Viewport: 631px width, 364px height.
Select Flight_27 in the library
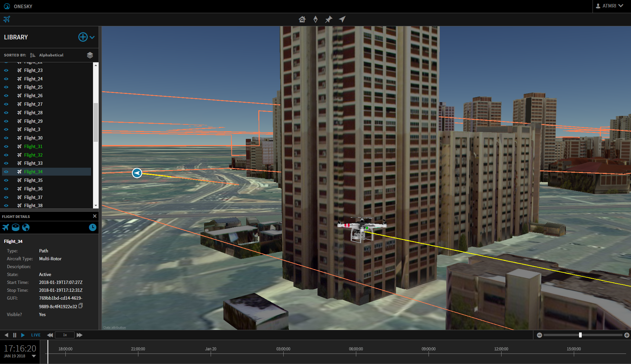click(33, 104)
